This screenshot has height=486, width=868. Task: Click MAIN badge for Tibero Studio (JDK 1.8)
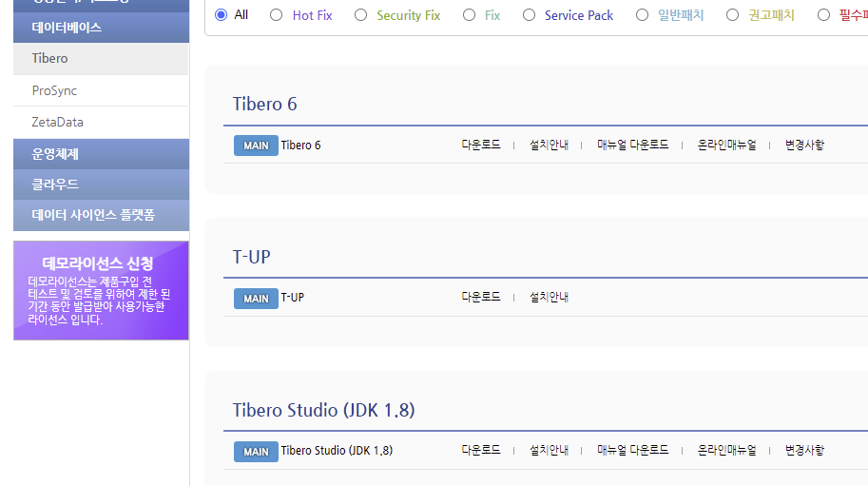tap(256, 452)
